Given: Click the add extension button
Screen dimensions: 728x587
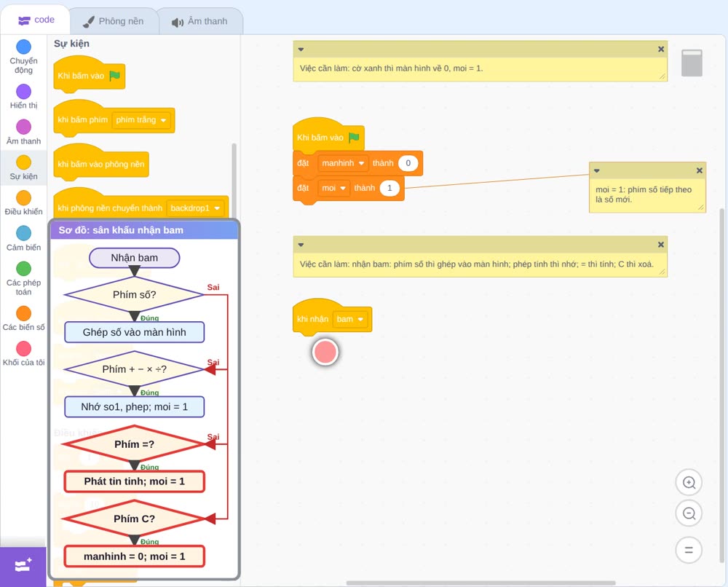Looking at the screenshot, I should (x=23, y=566).
